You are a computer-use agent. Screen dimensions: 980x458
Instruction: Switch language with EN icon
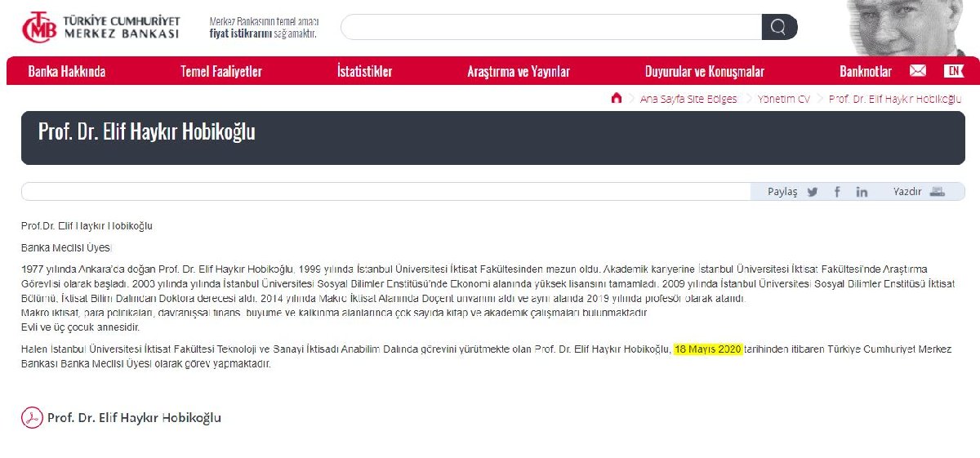click(954, 71)
